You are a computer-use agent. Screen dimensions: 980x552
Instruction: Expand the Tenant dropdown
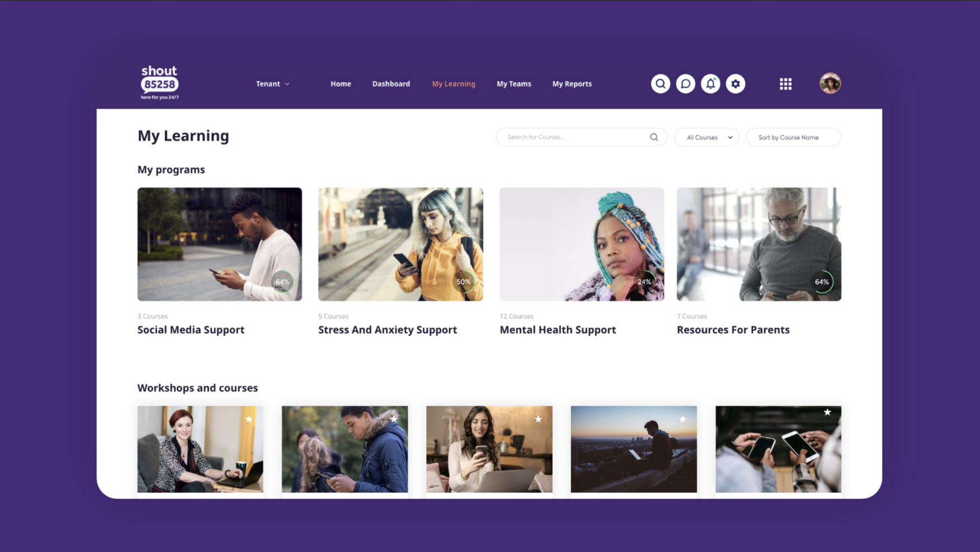coord(273,84)
